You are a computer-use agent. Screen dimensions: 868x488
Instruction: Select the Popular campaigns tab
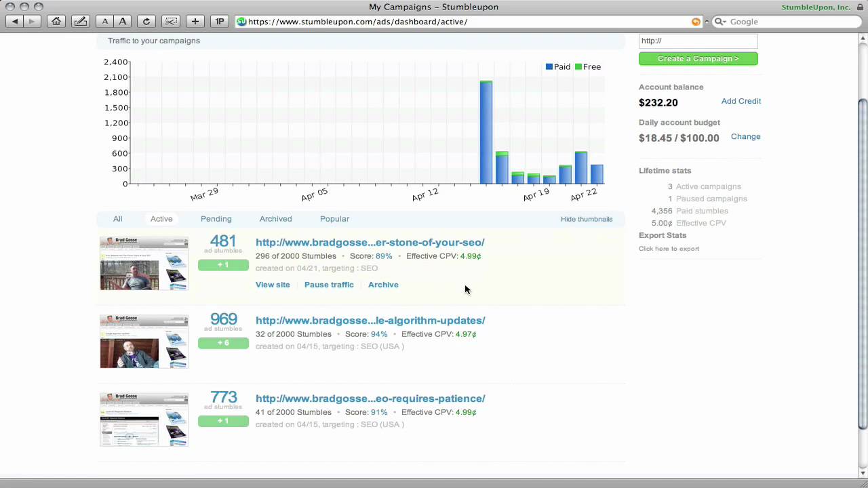334,219
